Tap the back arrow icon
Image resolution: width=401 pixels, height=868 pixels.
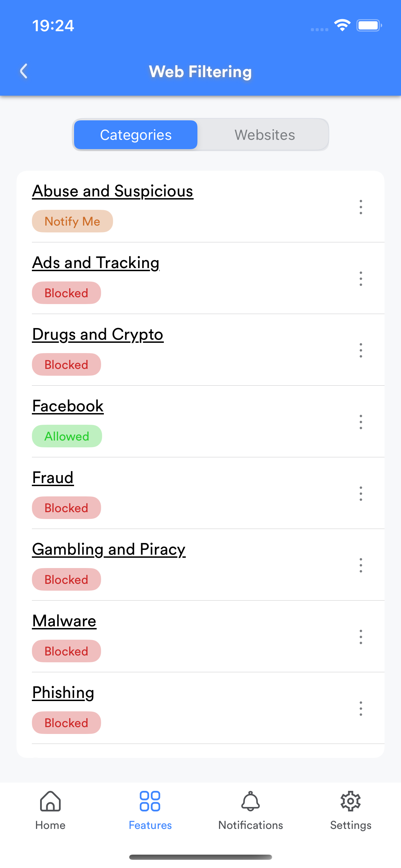(x=24, y=71)
